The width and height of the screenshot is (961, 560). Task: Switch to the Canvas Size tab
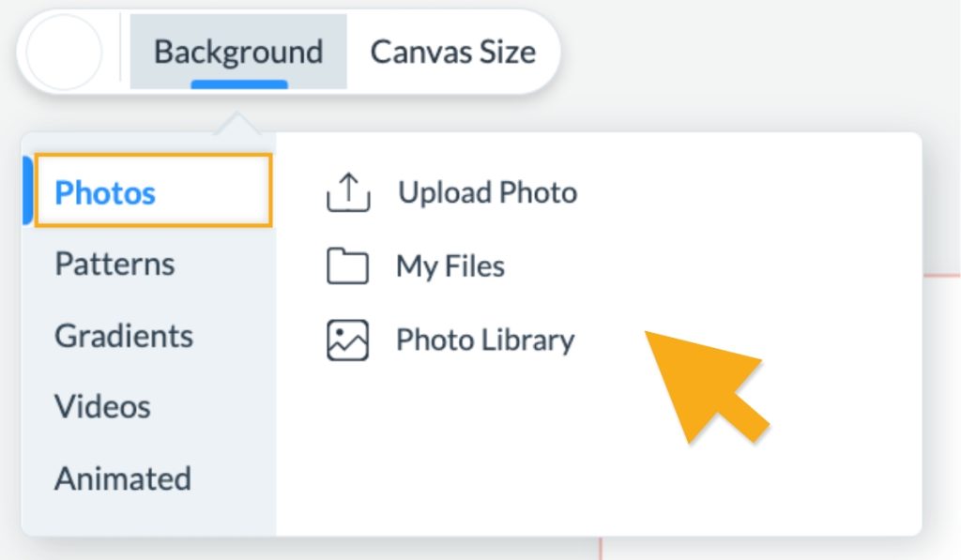click(453, 52)
